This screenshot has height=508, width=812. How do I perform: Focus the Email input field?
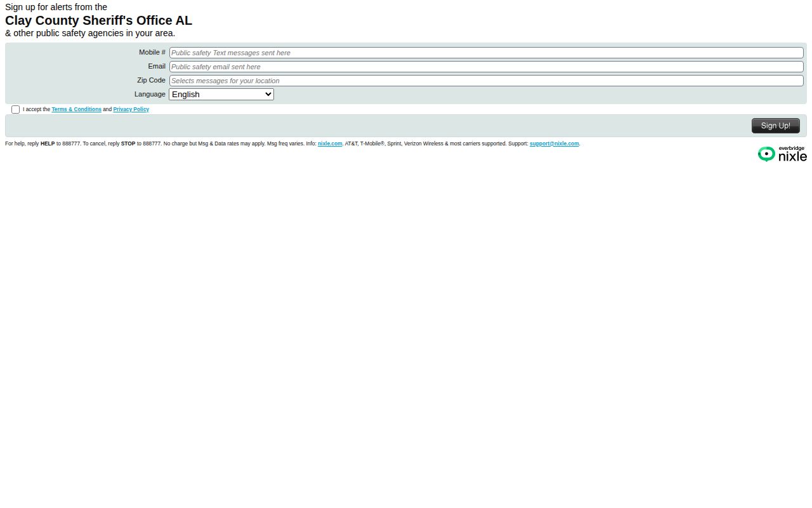(x=486, y=67)
